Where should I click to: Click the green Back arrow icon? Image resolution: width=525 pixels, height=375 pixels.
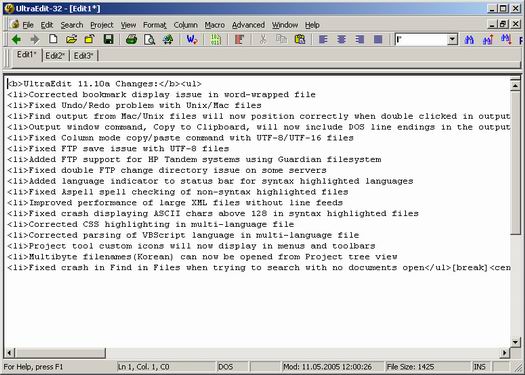click(16, 40)
